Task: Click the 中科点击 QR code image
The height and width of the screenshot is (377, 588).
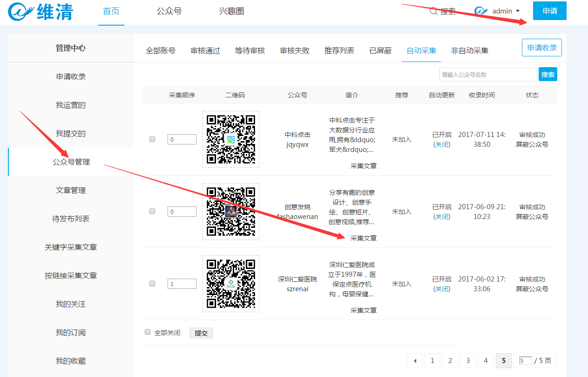Action: [231, 139]
